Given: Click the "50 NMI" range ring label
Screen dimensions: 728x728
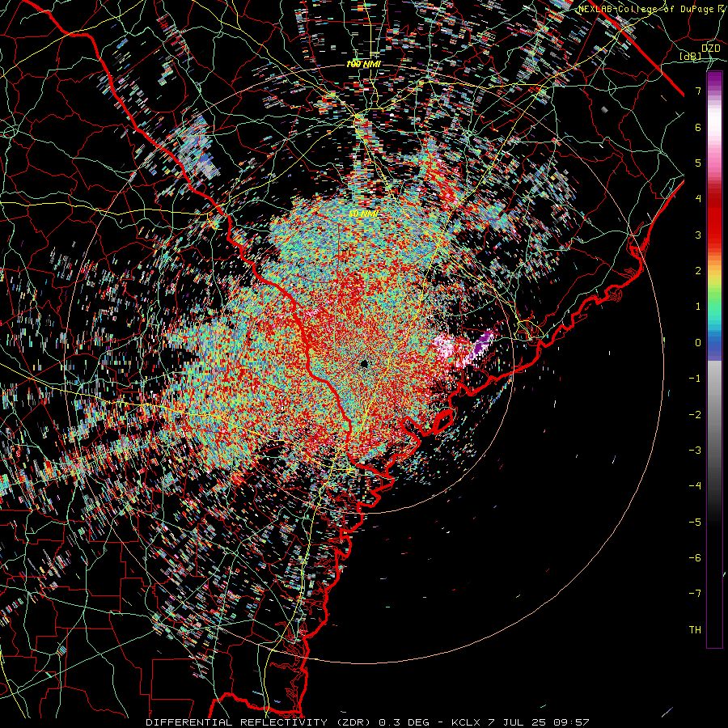Looking at the screenshot, I should click(364, 214).
